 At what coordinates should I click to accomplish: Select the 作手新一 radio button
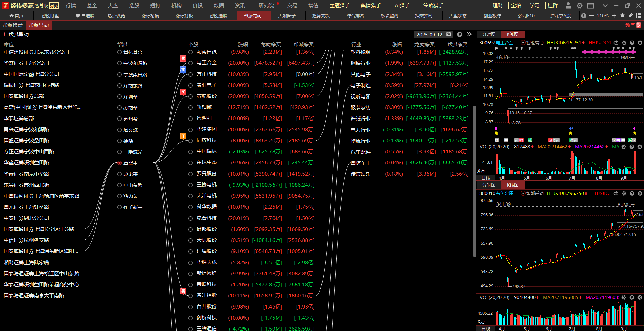point(119,207)
